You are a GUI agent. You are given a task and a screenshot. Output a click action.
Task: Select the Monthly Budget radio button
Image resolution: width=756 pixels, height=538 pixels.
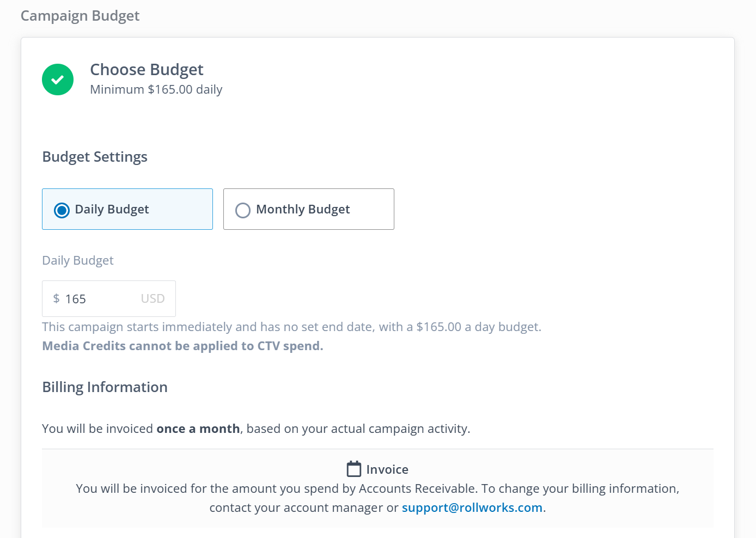(x=243, y=210)
